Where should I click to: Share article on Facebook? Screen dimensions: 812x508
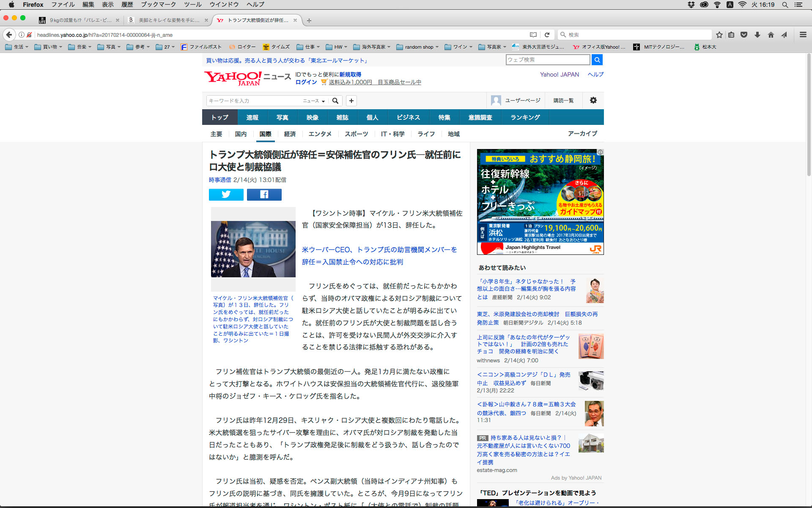(264, 194)
